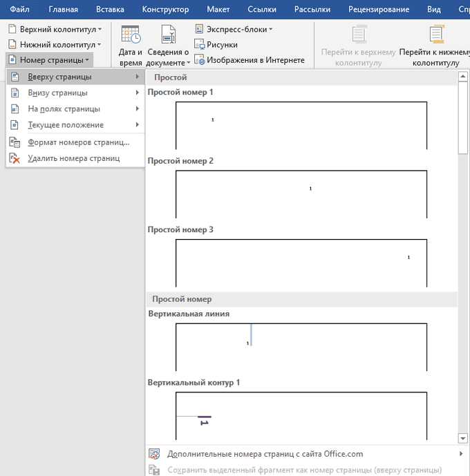470x476 pixels.
Task: Insert Дата и время calendar icon
Action: 131,35
